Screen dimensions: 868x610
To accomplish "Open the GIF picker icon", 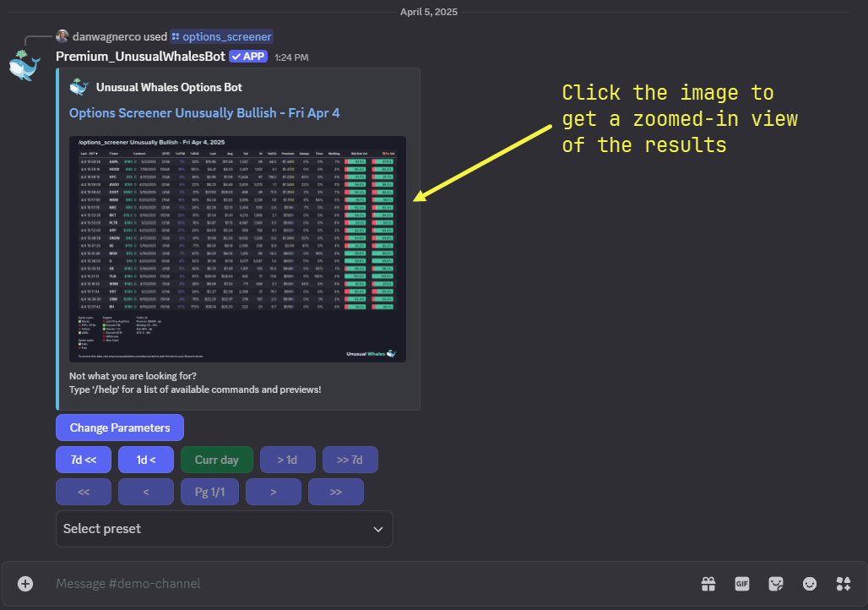I will click(x=742, y=584).
